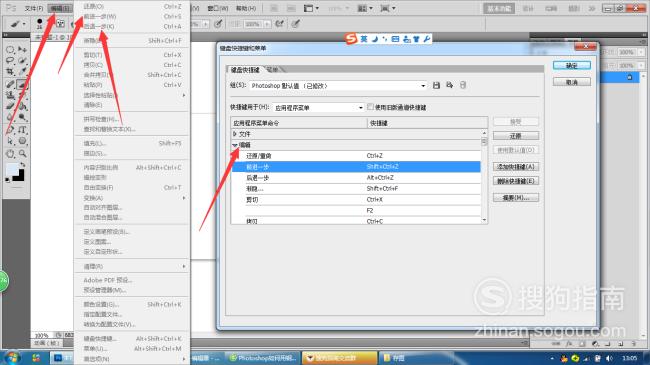
Task: Select the F2 shortcut row
Action: coord(356,210)
